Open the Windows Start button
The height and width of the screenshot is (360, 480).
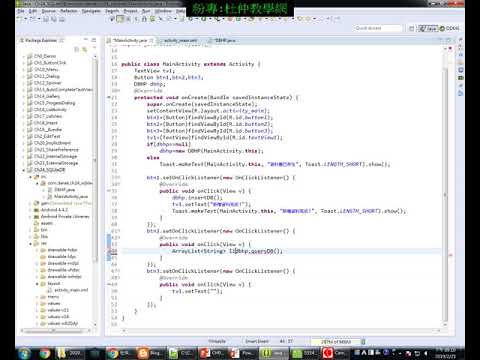[24, 353]
